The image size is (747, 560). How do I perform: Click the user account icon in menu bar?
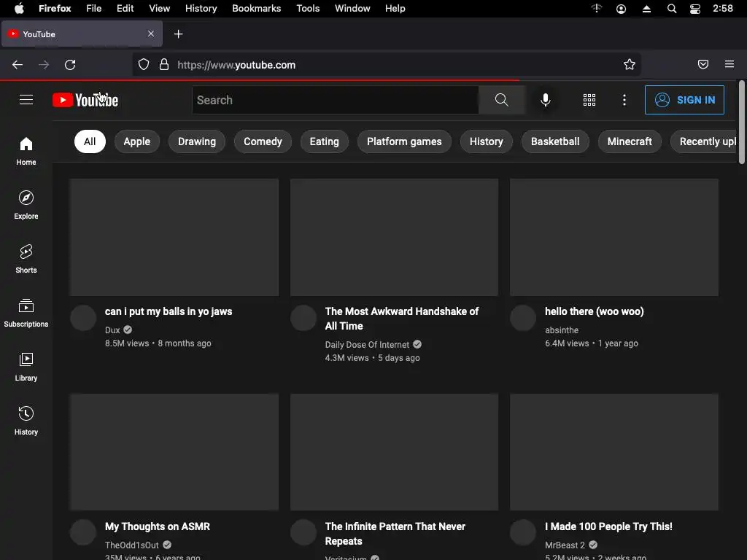coord(622,9)
